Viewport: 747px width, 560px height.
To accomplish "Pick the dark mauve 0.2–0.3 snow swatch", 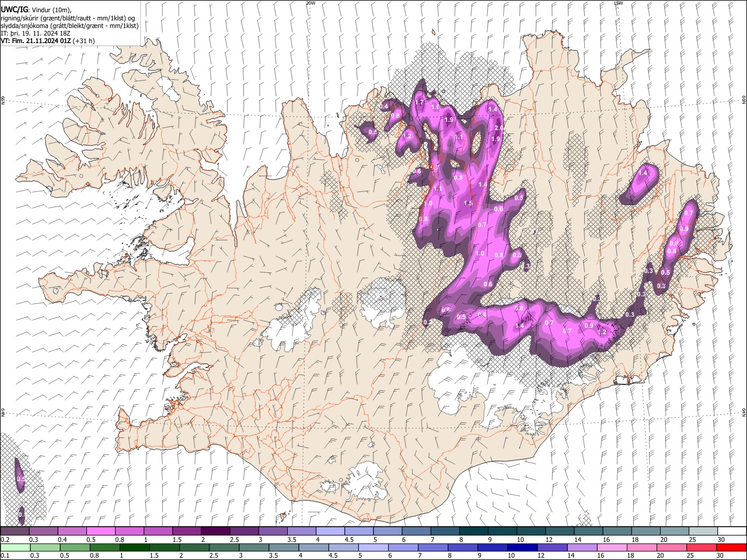I will 15,531.
